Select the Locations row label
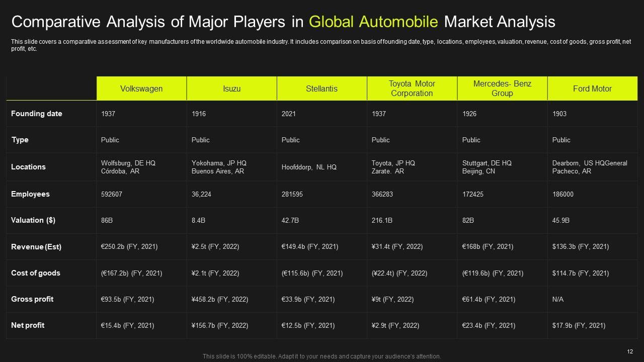The image size is (644, 362). tap(28, 167)
